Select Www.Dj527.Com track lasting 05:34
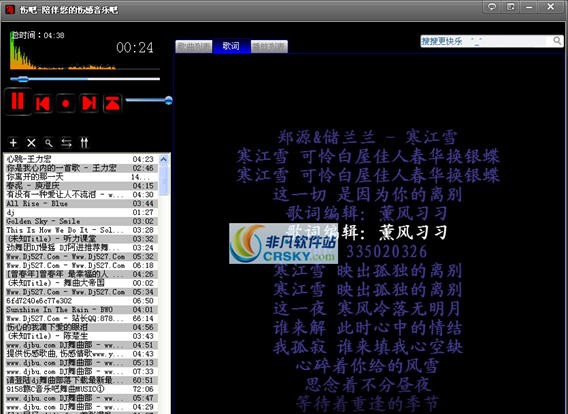The image size is (568, 414). [81, 292]
